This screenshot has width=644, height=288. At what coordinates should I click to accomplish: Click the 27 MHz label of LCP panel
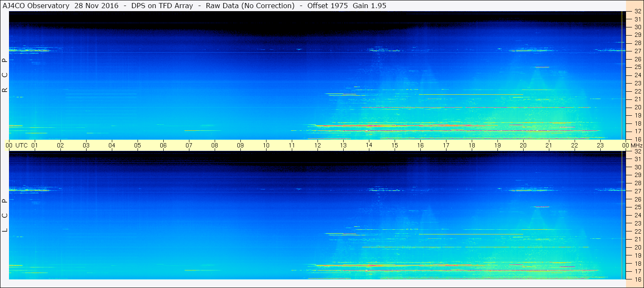(x=638, y=191)
